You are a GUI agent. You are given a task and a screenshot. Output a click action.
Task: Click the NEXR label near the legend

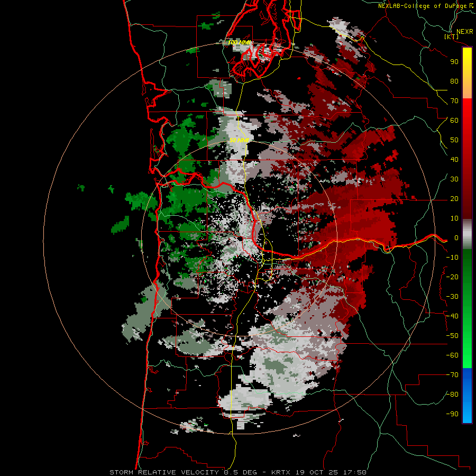[465, 32]
